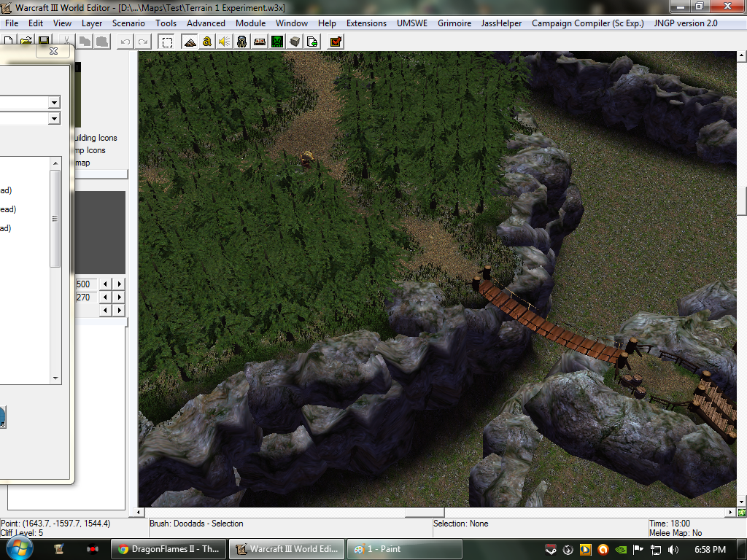
Task: Click the right arrow below the 270 row
Action: point(119,310)
